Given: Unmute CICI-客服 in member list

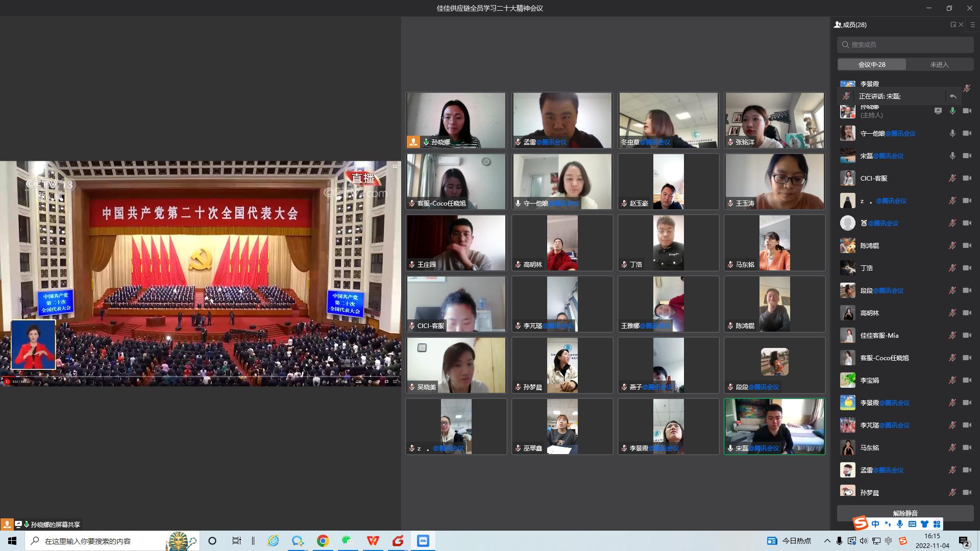Looking at the screenshot, I should (x=952, y=178).
